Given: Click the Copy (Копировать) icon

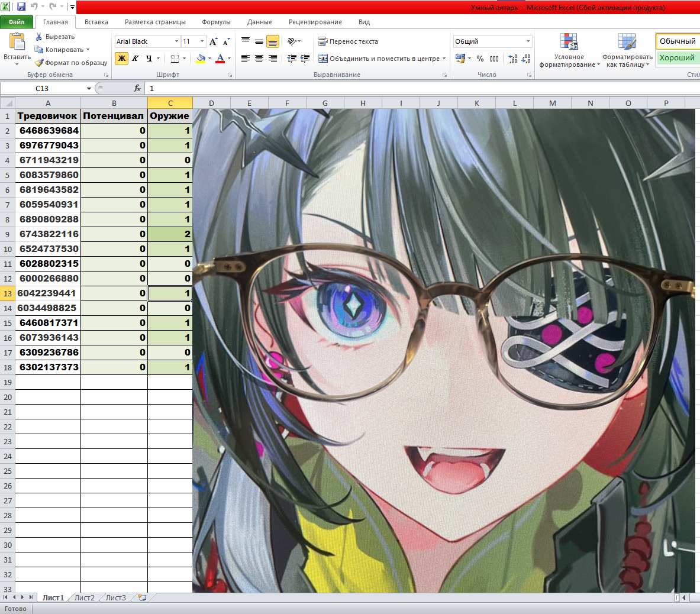Looking at the screenshot, I should click(x=39, y=50).
